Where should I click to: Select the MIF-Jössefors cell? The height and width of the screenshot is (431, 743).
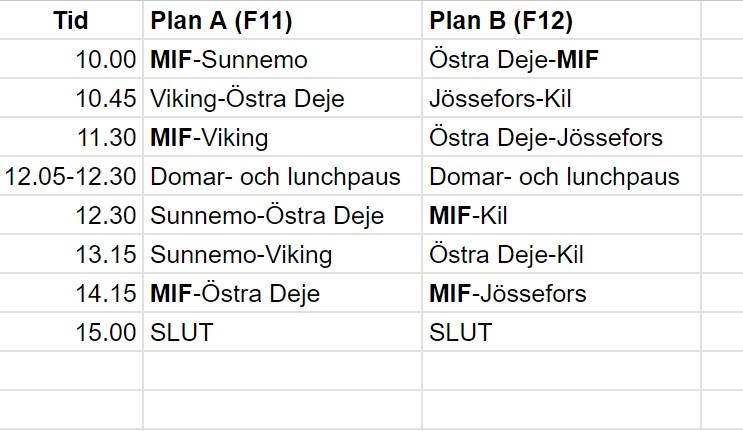[x=508, y=294]
